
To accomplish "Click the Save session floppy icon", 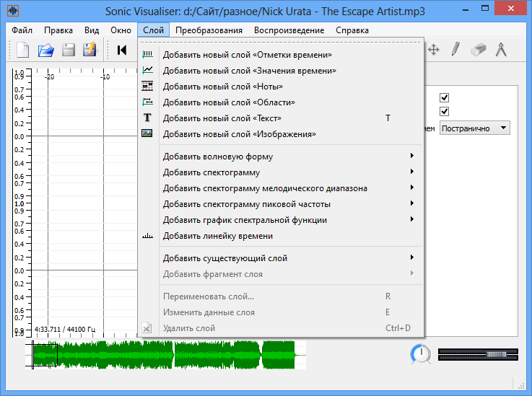I will [x=68, y=50].
